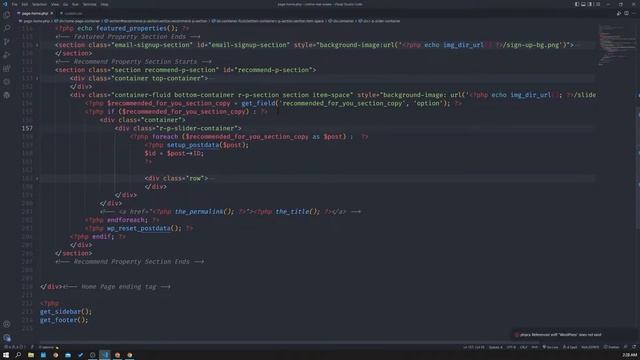Toggle the primary sidebar layout icon

coord(577,4)
